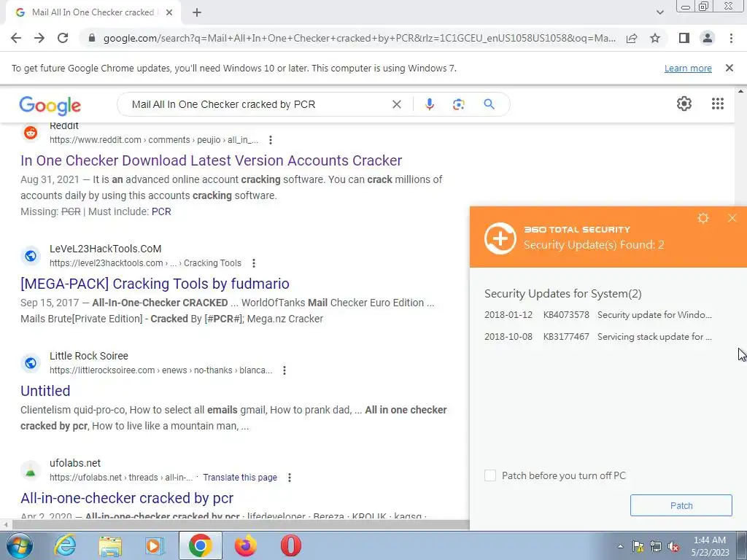Launch Opera from taskbar
The width and height of the screenshot is (747, 560).
290,545
